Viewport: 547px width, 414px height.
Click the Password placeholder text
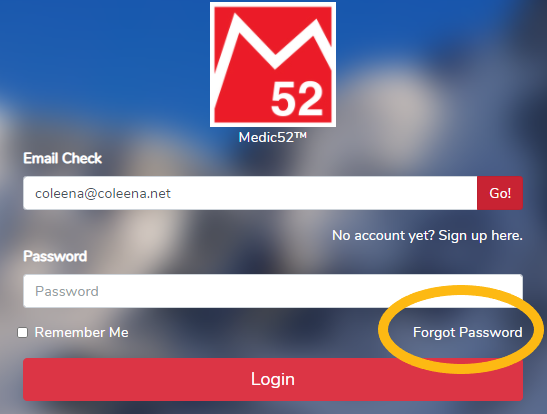(67, 291)
